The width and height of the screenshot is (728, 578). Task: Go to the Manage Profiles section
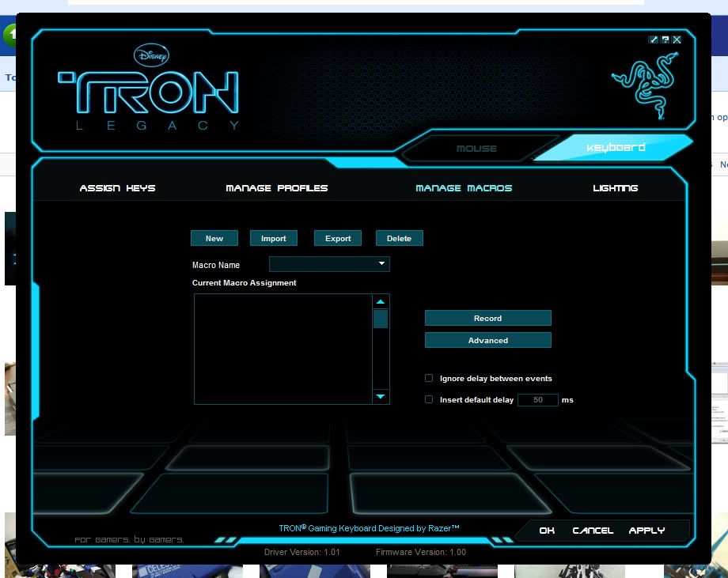(277, 188)
